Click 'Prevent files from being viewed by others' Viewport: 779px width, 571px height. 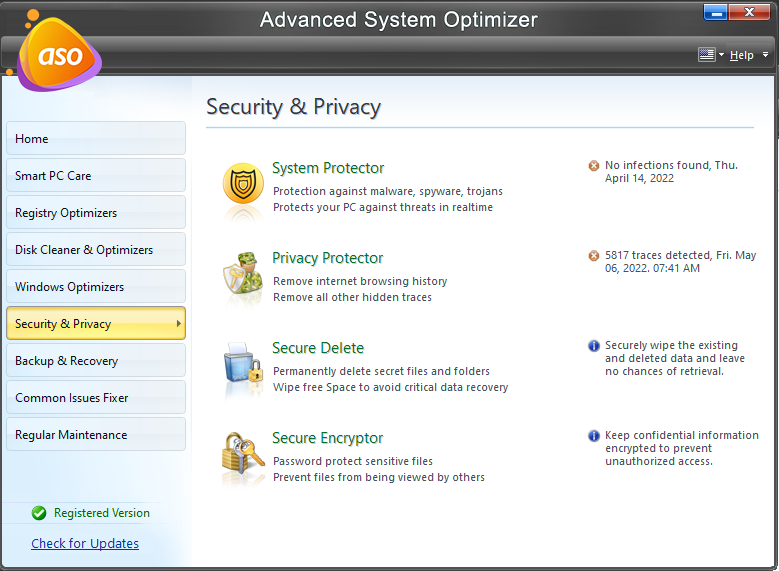point(379,477)
